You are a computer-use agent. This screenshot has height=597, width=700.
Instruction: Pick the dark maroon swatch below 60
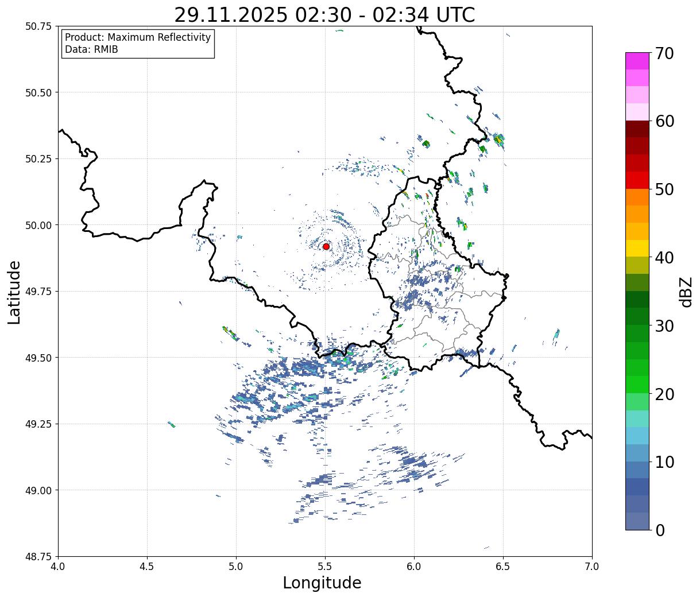pyautogui.click(x=637, y=129)
